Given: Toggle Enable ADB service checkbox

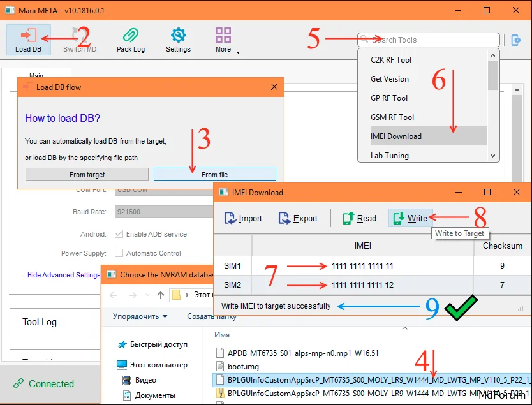Looking at the screenshot, I should click(x=119, y=234).
